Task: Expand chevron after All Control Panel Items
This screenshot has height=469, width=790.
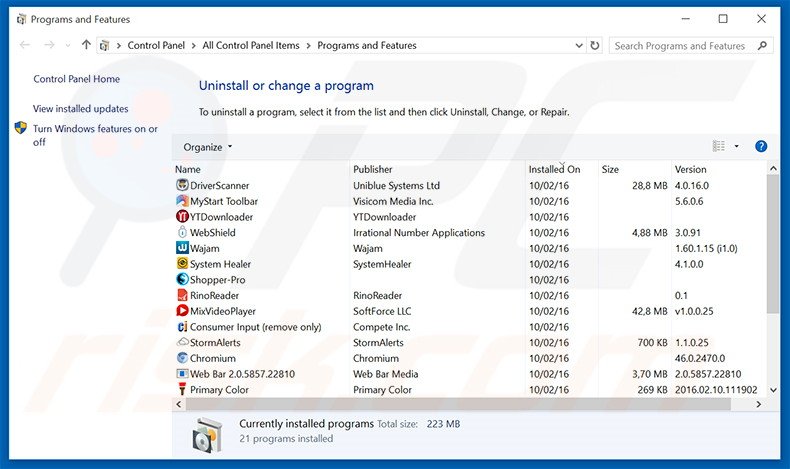Action: click(308, 45)
